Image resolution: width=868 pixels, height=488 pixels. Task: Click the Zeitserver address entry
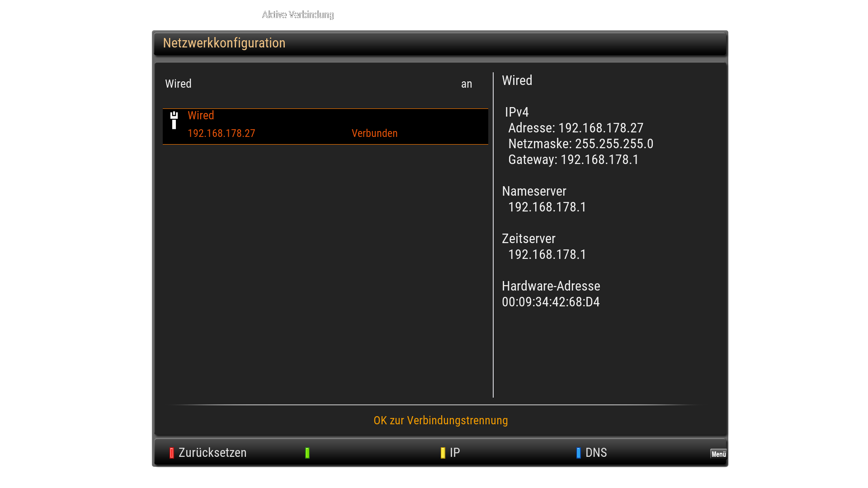tap(547, 255)
